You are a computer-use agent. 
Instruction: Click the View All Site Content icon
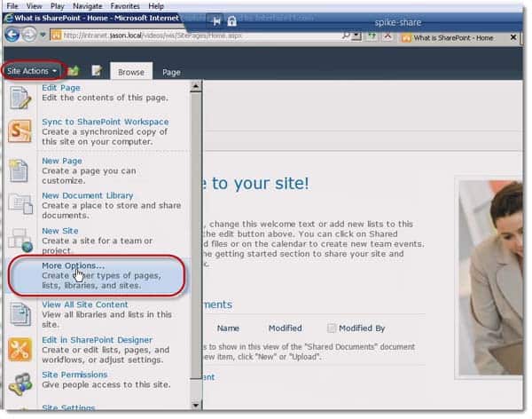pyautogui.click(x=20, y=313)
